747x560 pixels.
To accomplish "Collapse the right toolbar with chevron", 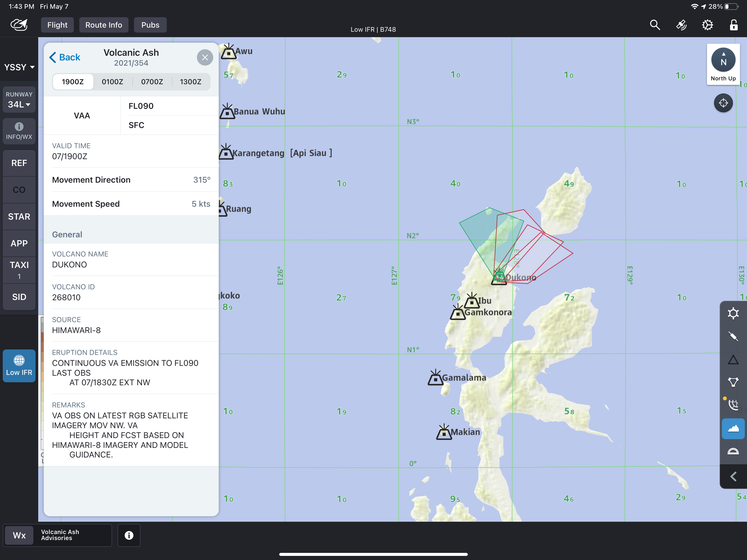I will tap(733, 477).
